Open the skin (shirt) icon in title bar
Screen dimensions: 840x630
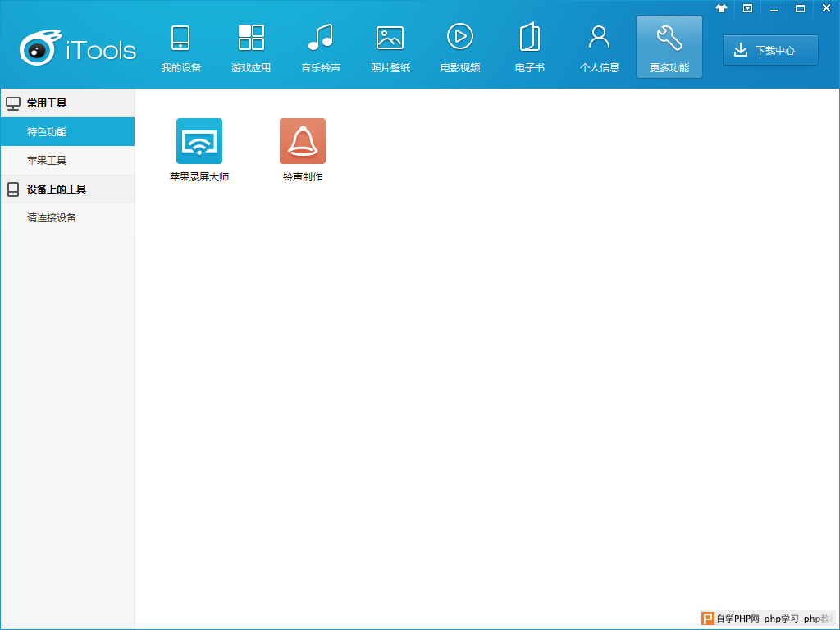(x=721, y=8)
